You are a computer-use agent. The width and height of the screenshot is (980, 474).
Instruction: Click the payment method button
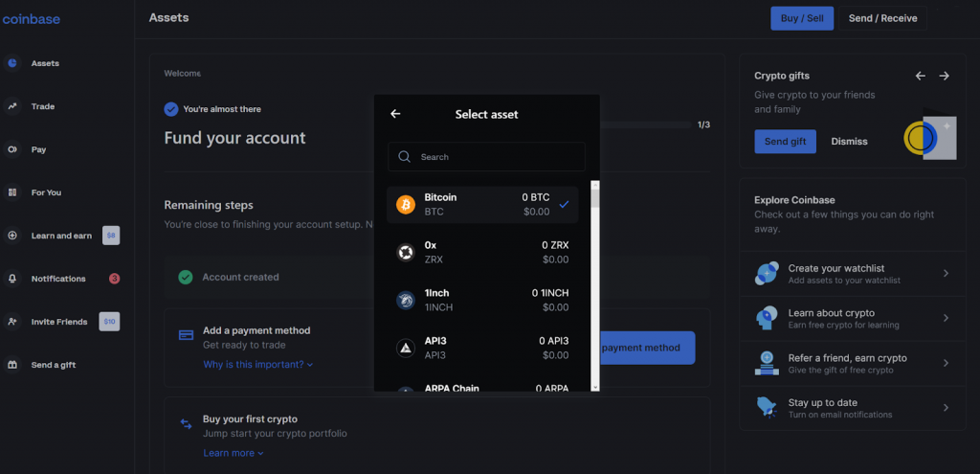point(647,348)
